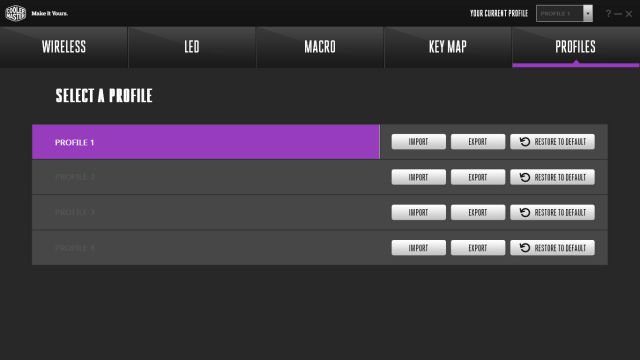The height and width of the screenshot is (360, 640).
Task: Click restore icon on Profile 4 row
Action: tap(525, 248)
